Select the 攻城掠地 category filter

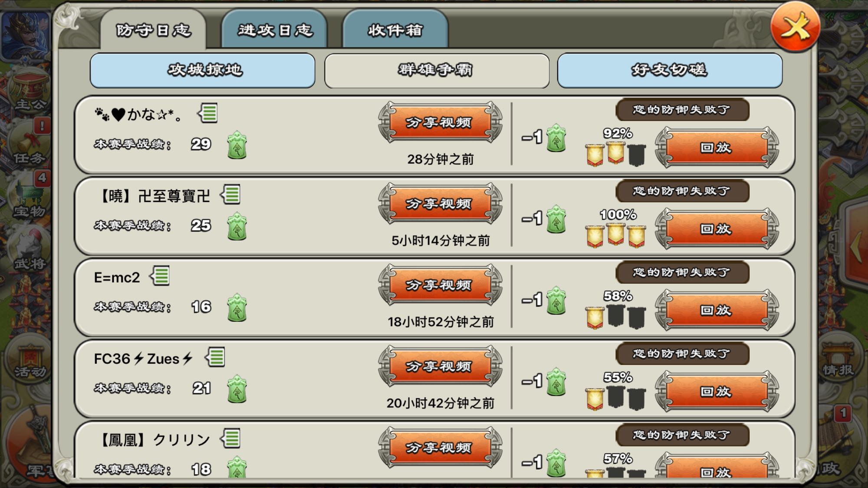[203, 70]
